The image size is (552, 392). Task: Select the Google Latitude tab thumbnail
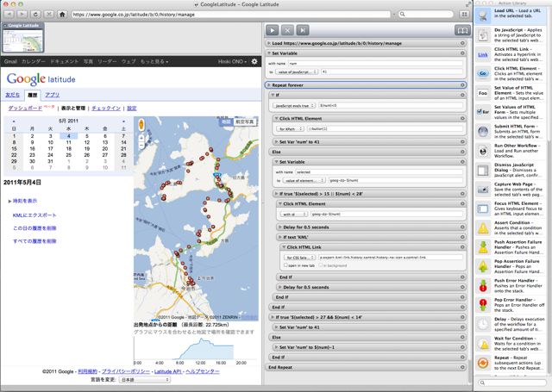click(23, 38)
